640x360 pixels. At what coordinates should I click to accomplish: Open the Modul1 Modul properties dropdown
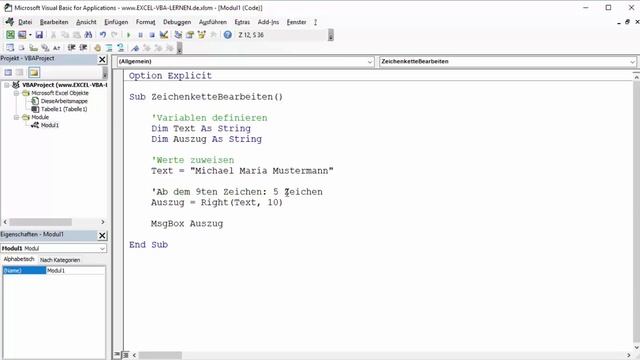102,249
